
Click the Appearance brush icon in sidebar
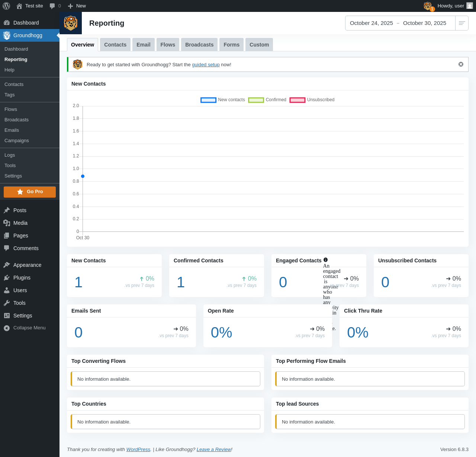pyautogui.click(x=7, y=265)
